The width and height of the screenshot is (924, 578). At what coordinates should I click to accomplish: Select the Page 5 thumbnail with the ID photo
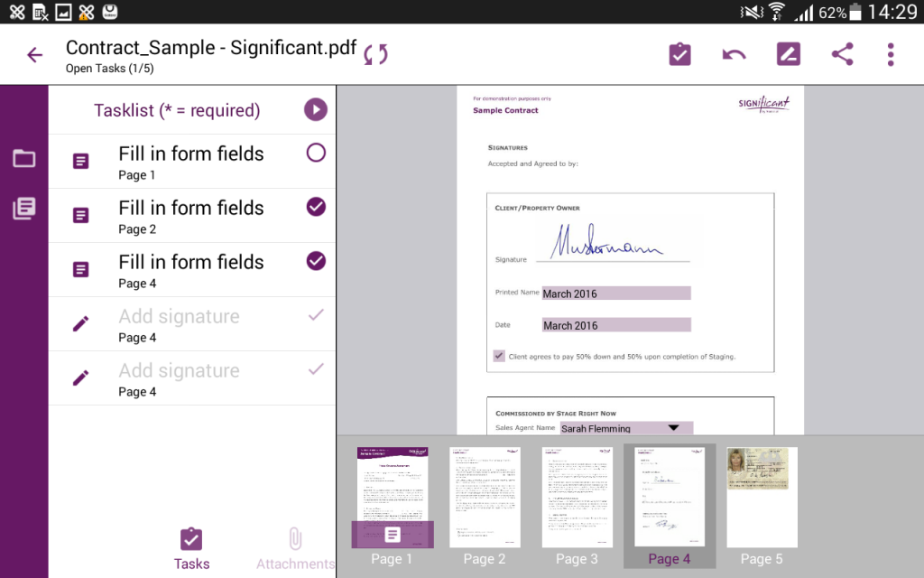click(761, 497)
